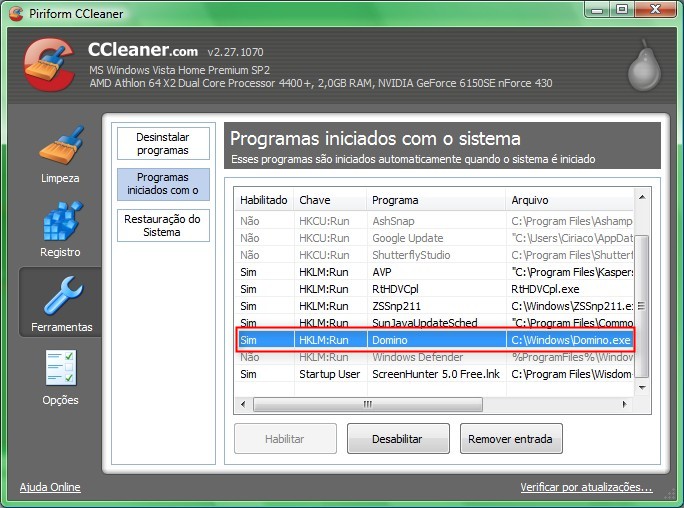This screenshot has height=508, width=684.
Task: Click the CCleaner logo in the header
Action: (49, 64)
